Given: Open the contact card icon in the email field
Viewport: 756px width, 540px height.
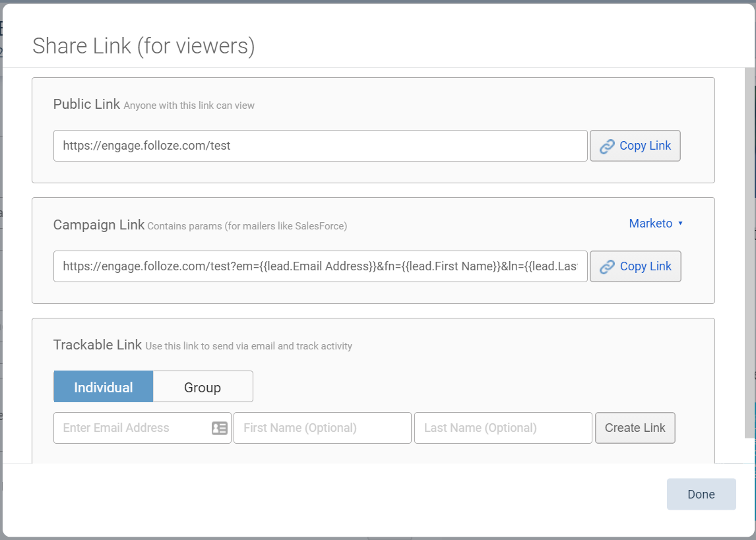Looking at the screenshot, I should 219,428.
